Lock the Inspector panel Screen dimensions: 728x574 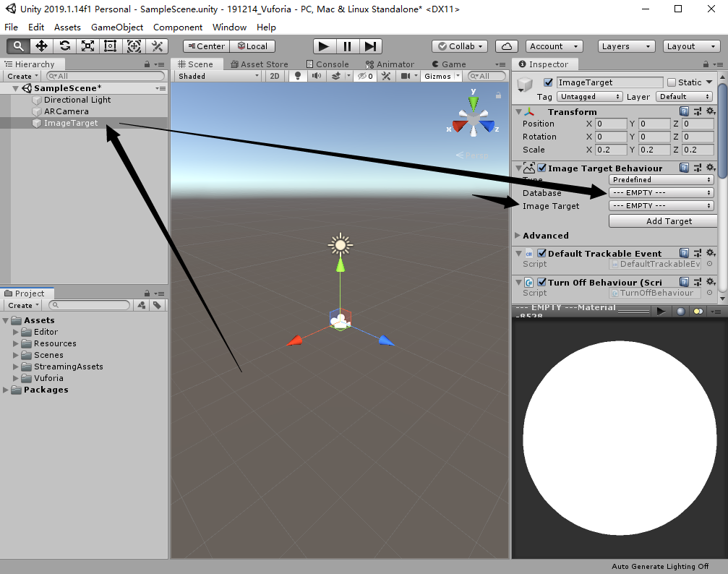click(x=706, y=64)
